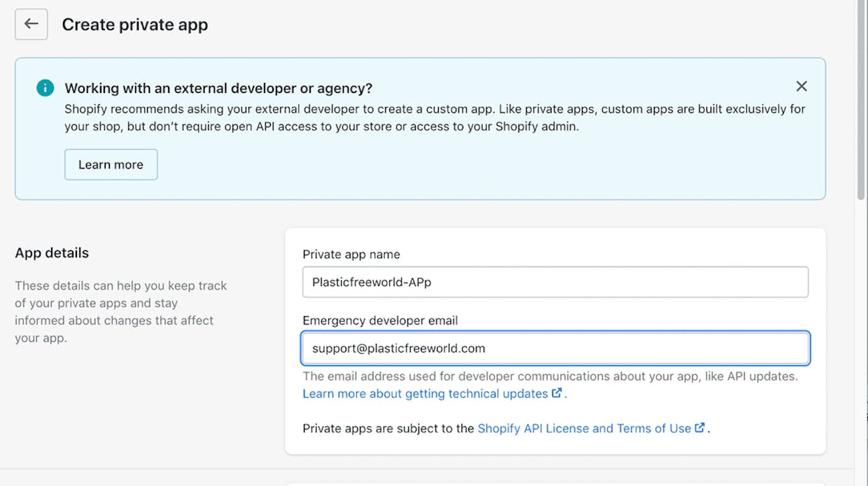Screen dimensions: 868x486
Task: Click the email address helper text
Action: point(550,376)
